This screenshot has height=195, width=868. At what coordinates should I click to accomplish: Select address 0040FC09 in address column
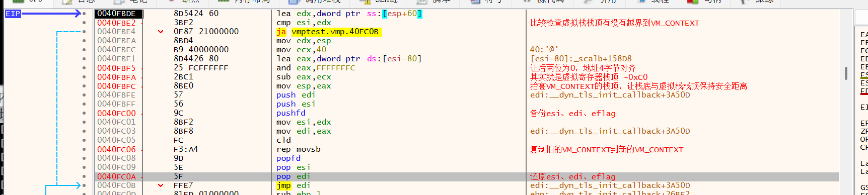tap(116, 167)
